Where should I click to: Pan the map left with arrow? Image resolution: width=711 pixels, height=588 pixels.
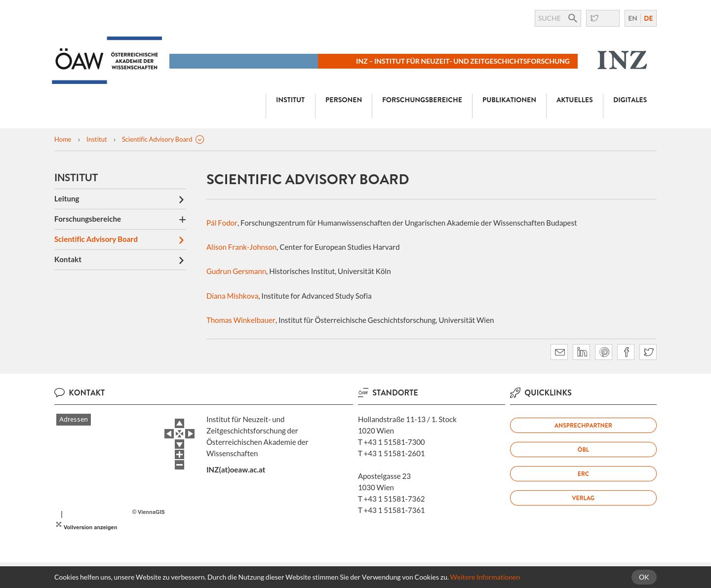pos(169,434)
